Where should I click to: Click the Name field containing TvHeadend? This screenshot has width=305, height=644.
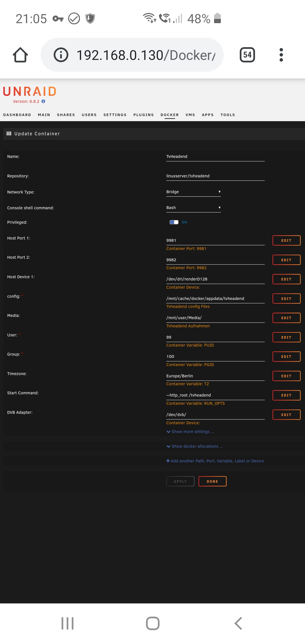[215, 157]
